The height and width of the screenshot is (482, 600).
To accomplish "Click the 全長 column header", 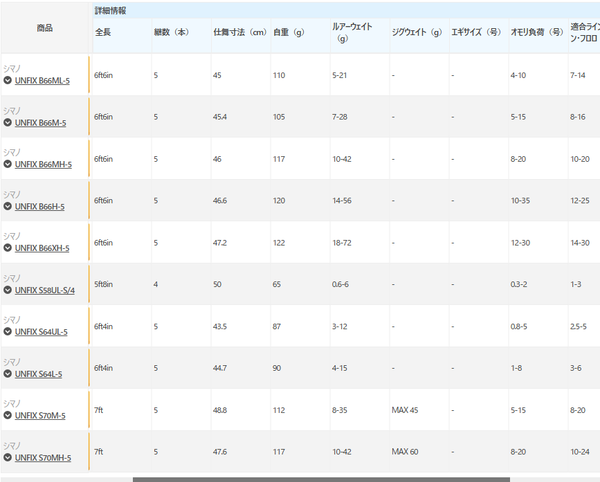I will pos(103,32).
